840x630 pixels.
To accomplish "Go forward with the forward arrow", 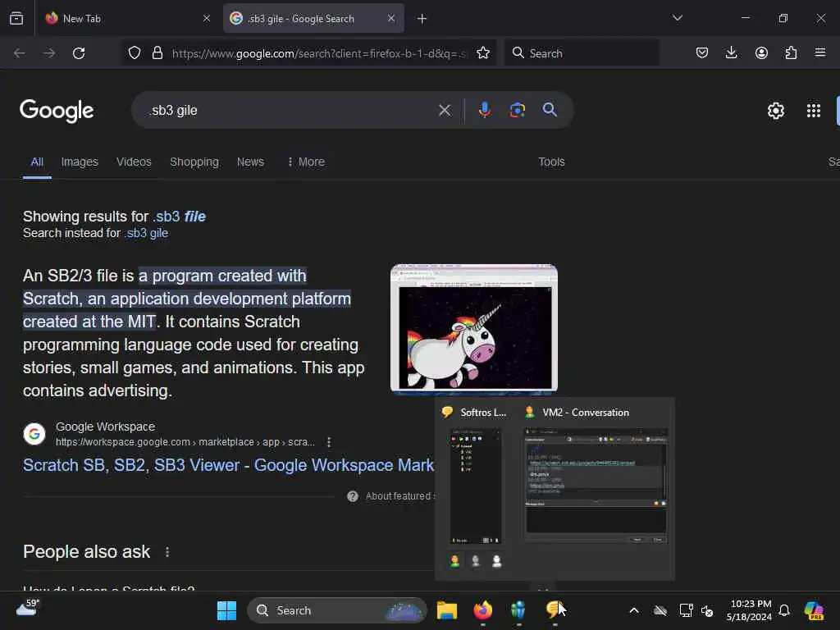I will tap(49, 53).
